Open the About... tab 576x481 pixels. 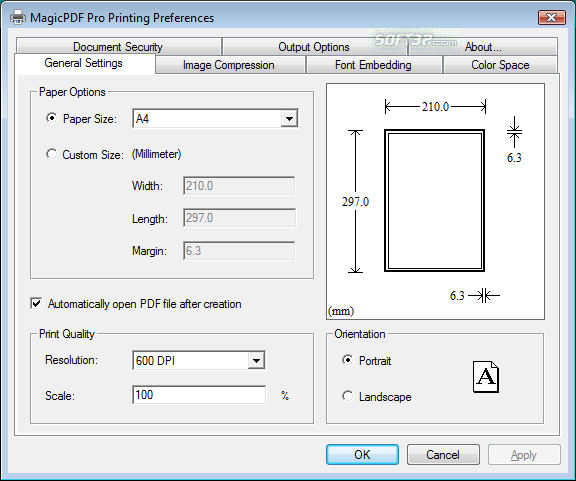pyautogui.click(x=483, y=47)
